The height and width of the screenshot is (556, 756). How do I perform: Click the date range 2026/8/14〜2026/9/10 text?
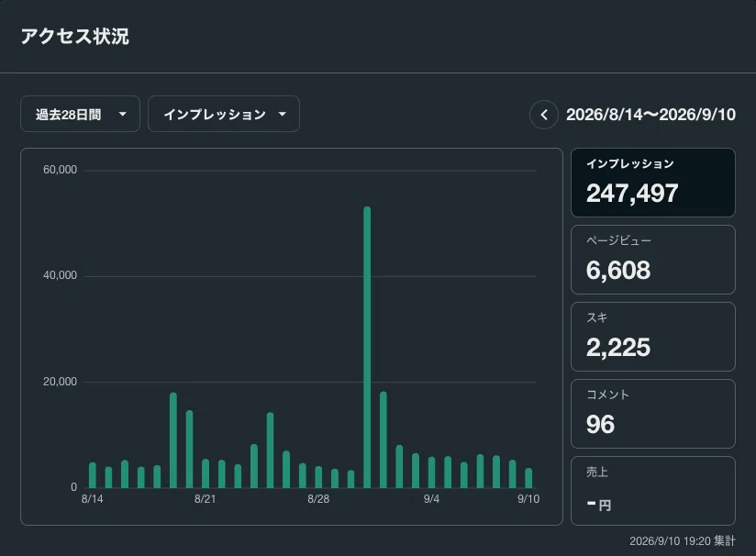[650, 115]
